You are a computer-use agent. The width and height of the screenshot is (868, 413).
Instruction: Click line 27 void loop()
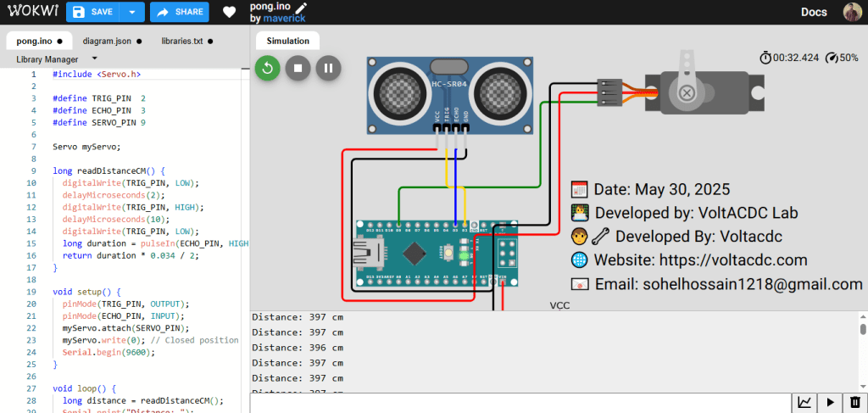pyautogui.click(x=84, y=388)
